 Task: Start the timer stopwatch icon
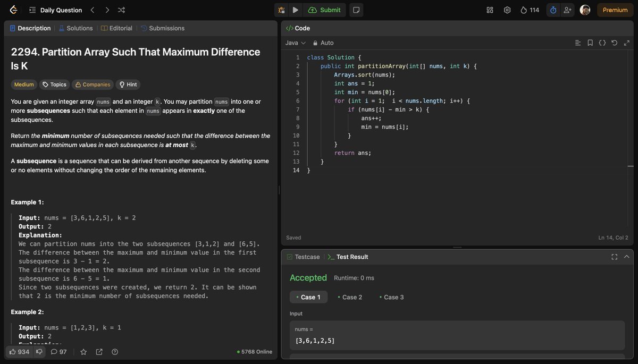tap(553, 10)
